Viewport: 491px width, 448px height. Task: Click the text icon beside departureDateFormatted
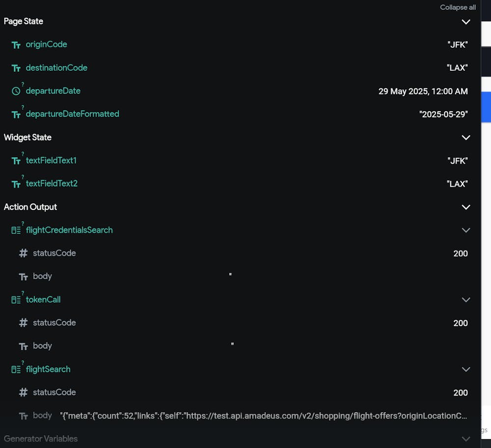point(16,114)
